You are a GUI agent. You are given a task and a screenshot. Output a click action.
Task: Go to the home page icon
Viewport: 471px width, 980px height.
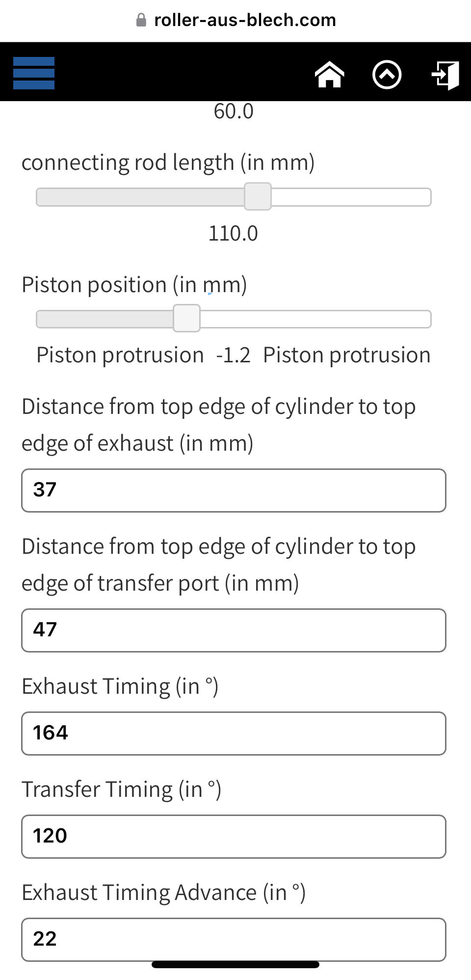329,75
